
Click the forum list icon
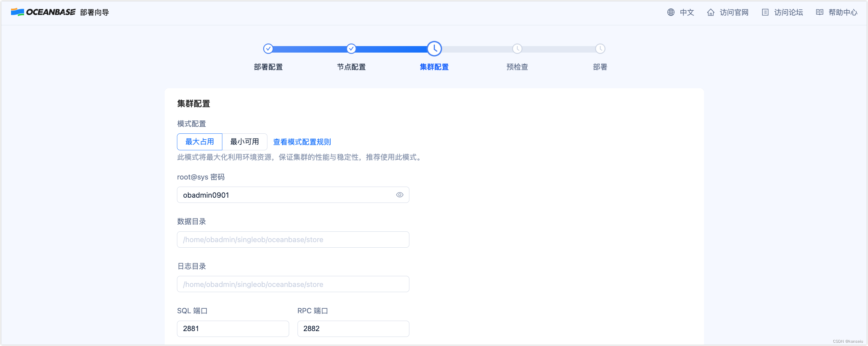[x=765, y=12]
